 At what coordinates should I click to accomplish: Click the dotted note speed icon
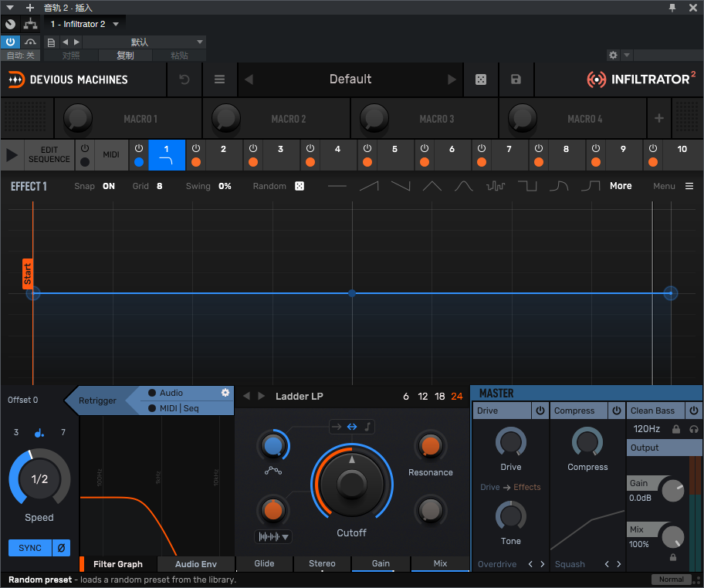tap(39, 432)
